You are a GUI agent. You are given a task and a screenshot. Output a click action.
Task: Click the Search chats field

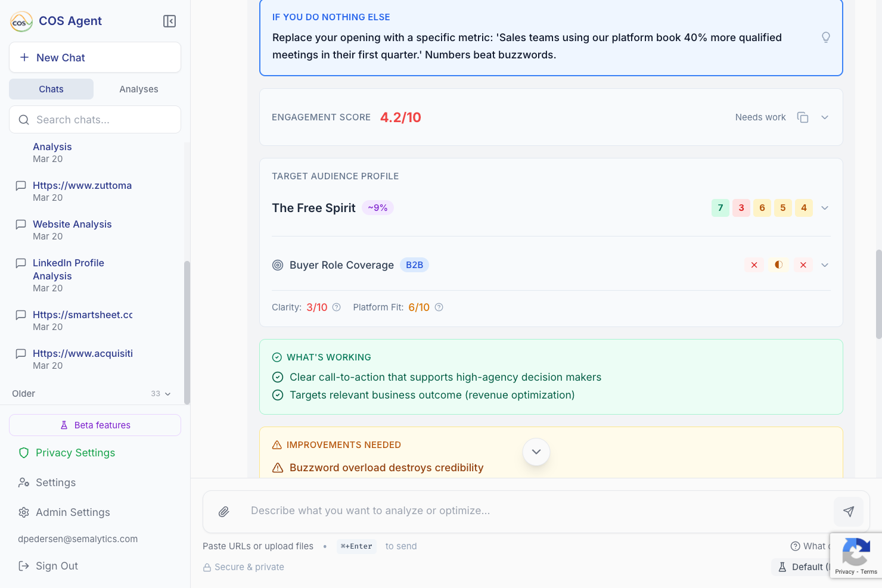pos(101,120)
